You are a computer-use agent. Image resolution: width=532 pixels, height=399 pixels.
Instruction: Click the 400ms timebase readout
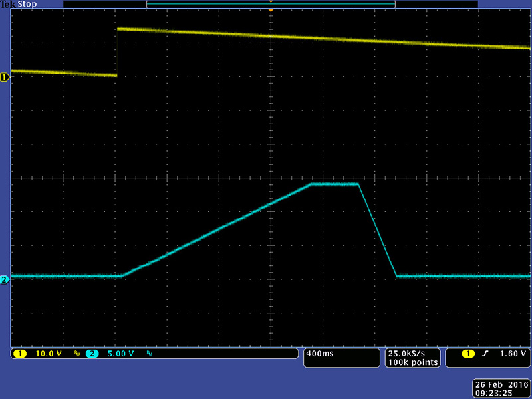[321, 354]
